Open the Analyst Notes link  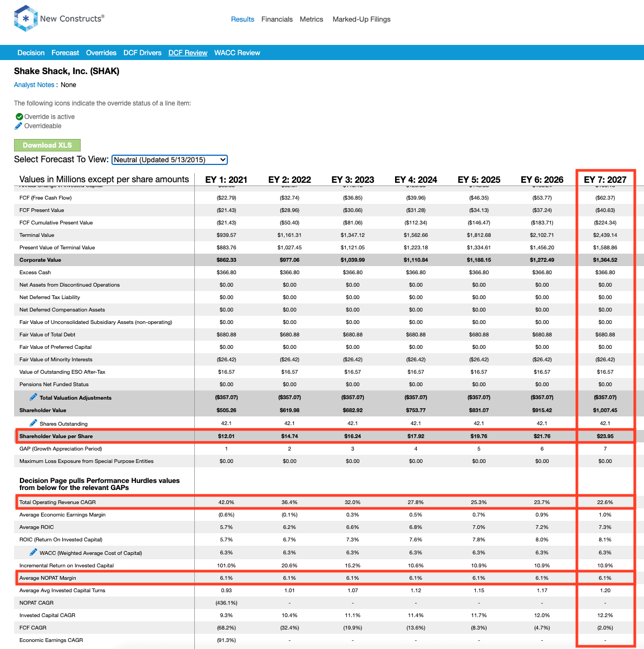pyautogui.click(x=34, y=85)
